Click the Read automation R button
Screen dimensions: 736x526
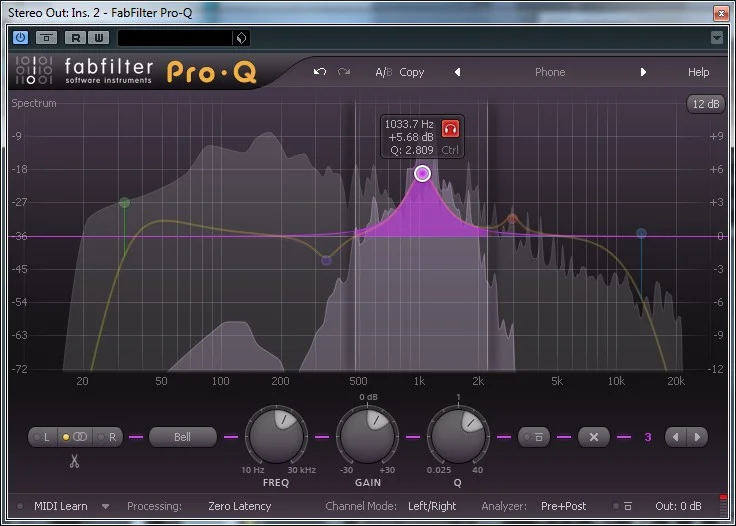point(75,37)
